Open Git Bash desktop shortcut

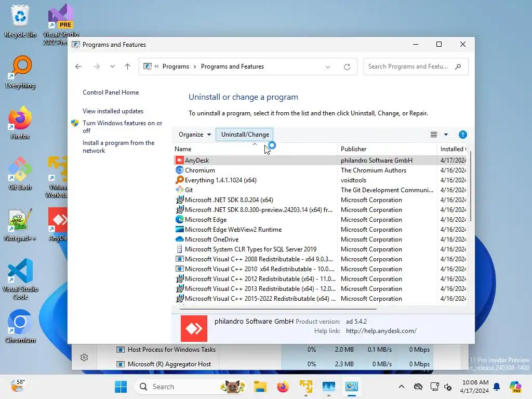point(20,174)
